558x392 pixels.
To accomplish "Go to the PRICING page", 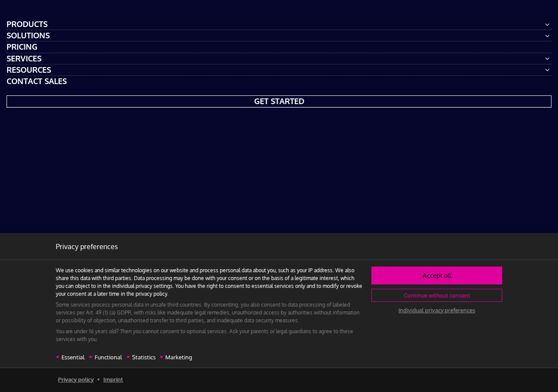I will click(x=22, y=47).
